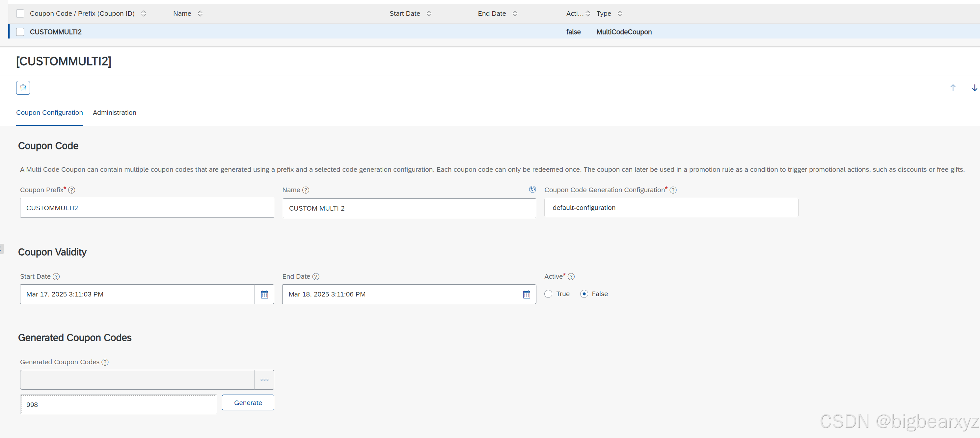
Task: Open the Coupon Configuration tab
Action: (x=49, y=113)
